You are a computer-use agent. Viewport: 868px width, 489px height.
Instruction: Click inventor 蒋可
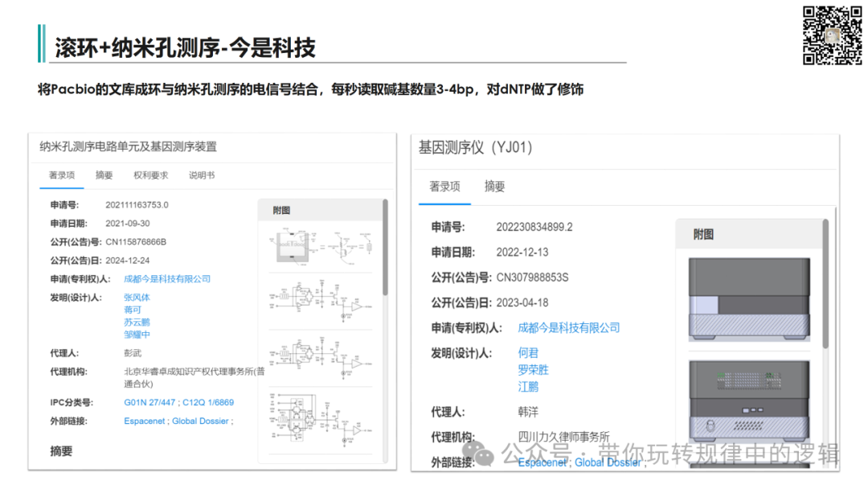(x=133, y=310)
